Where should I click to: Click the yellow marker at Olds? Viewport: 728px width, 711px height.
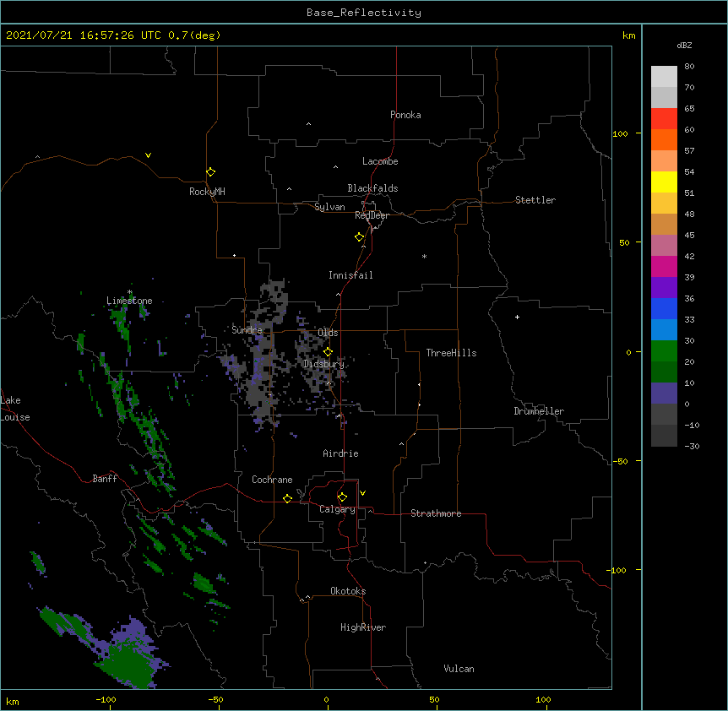[328, 351]
